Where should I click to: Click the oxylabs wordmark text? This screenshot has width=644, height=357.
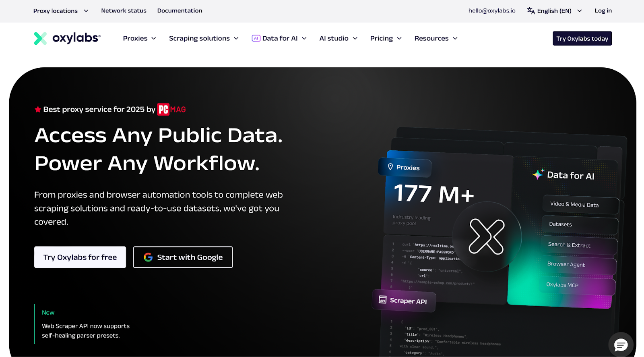[76, 38]
